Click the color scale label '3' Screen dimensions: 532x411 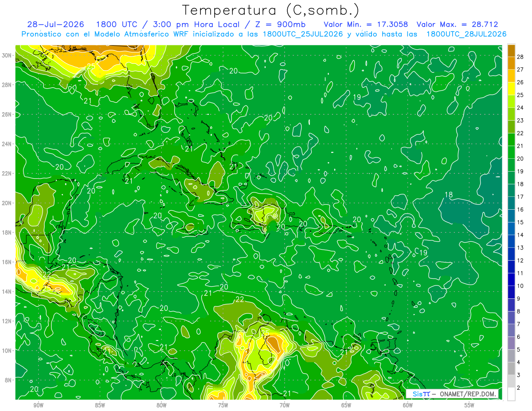[519, 375]
